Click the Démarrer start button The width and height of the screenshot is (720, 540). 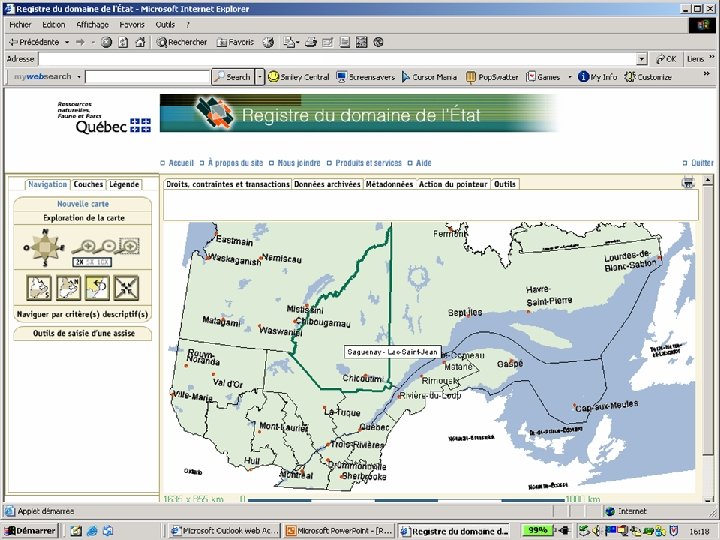[31, 531]
